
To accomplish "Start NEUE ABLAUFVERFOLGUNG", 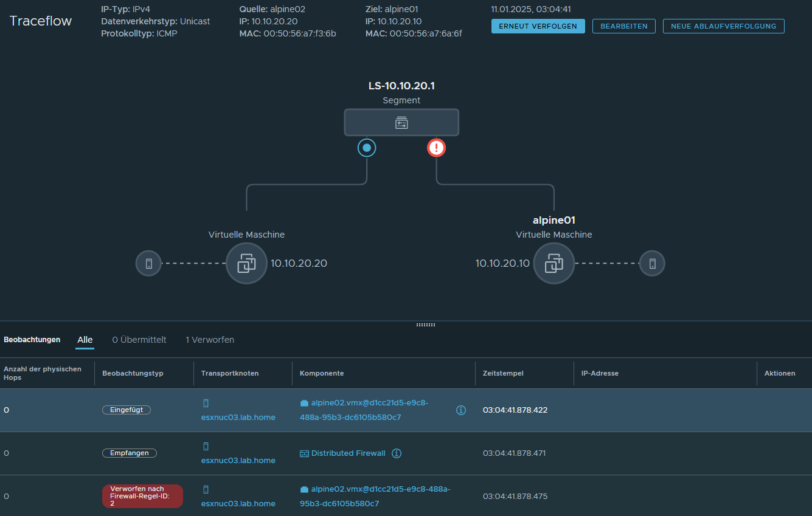I will [723, 26].
